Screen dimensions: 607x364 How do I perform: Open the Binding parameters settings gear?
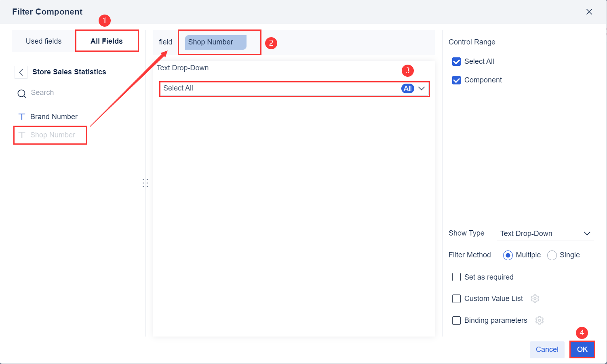539,320
